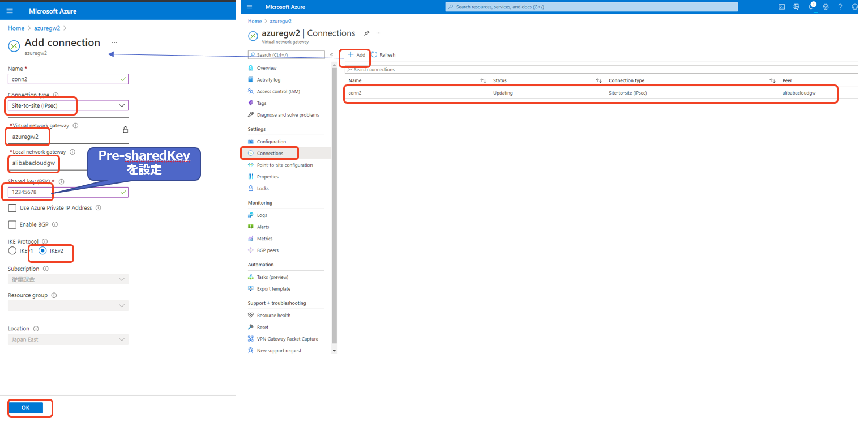Tick the Enable BGP checkbox
This screenshot has height=421, width=868.
coord(12,224)
